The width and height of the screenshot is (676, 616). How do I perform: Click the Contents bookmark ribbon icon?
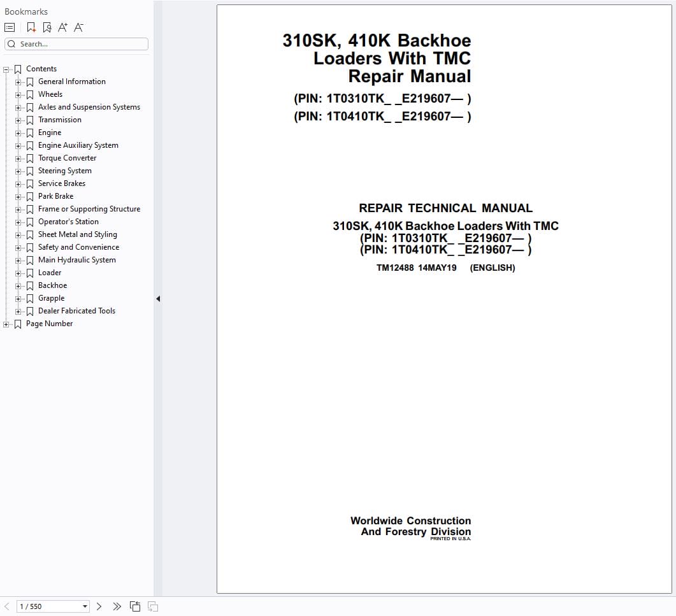tap(18, 69)
